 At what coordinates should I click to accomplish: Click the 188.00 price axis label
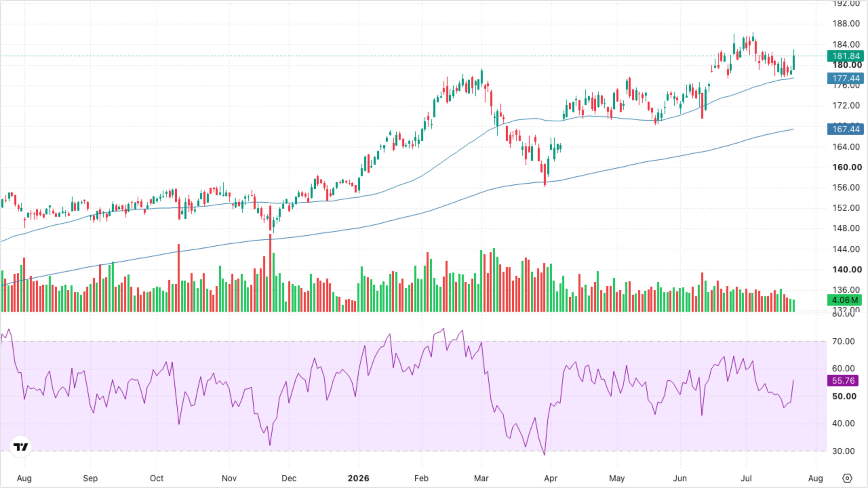tap(846, 24)
